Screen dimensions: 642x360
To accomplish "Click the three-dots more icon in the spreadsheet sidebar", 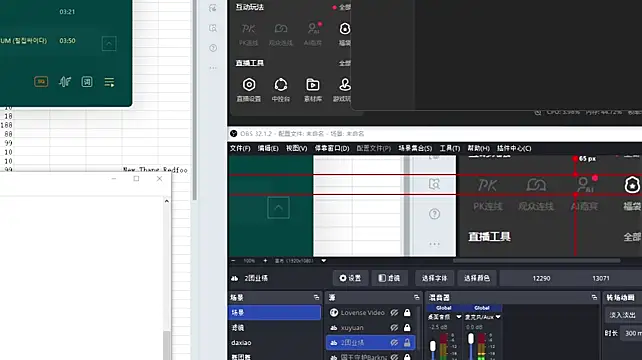I will tap(213, 68).
